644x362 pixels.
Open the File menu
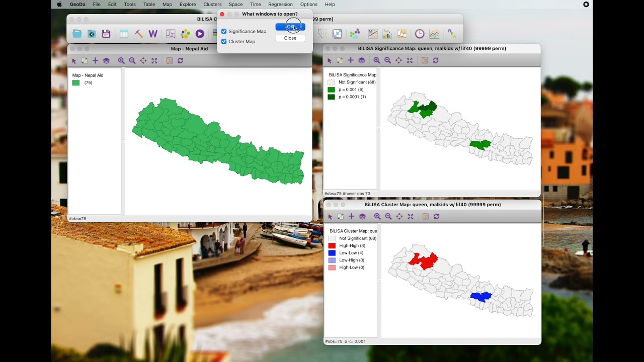pos(97,4)
